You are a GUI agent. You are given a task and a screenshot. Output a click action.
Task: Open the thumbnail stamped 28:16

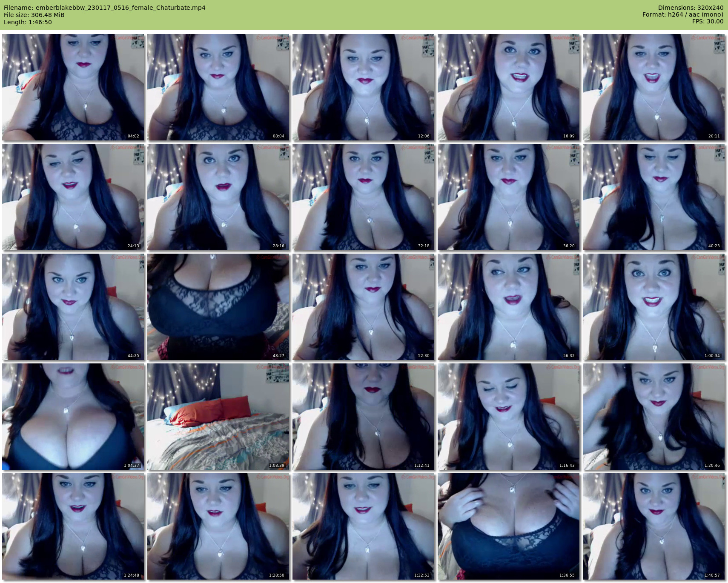tap(218, 197)
